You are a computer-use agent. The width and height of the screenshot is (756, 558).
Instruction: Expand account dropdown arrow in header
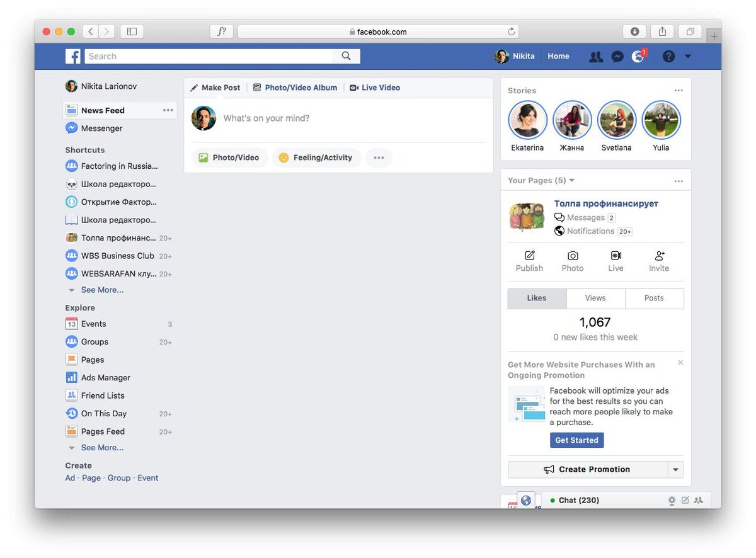coord(688,56)
